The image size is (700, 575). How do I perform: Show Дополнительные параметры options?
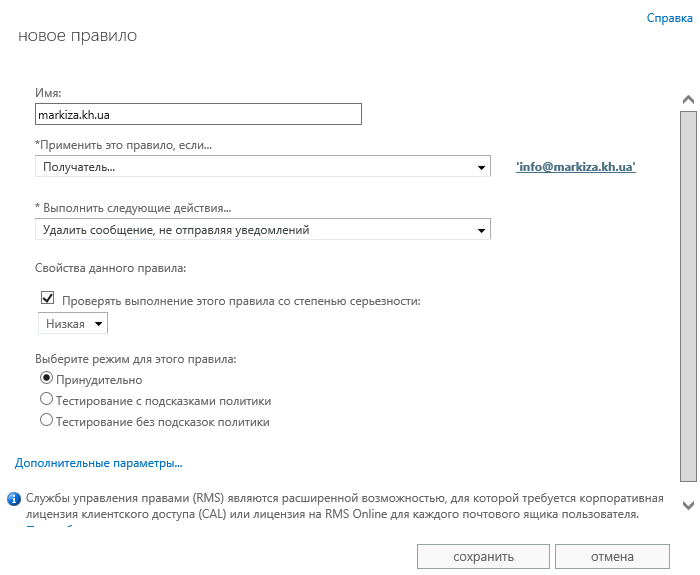click(x=98, y=463)
